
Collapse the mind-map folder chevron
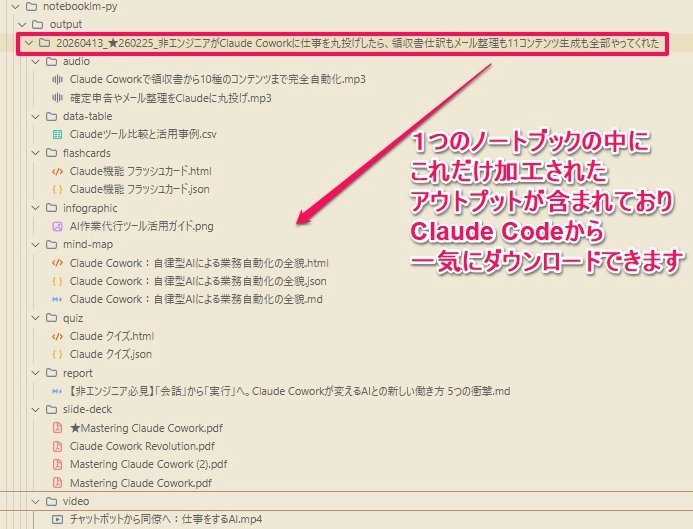pyautogui.click(x=36, y=244)
